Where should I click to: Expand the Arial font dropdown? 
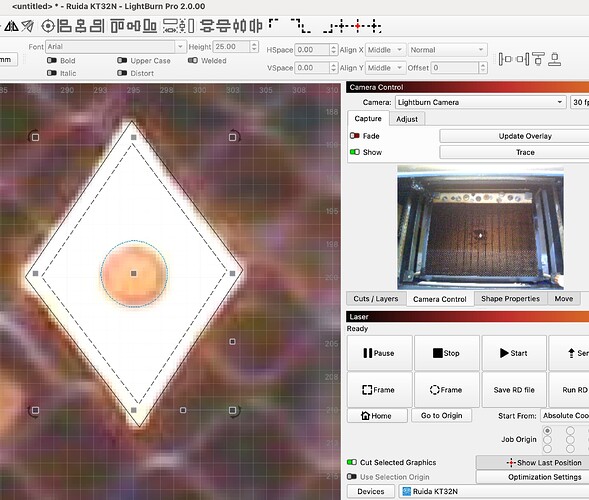pyautogui.click(x=115, y=47)
